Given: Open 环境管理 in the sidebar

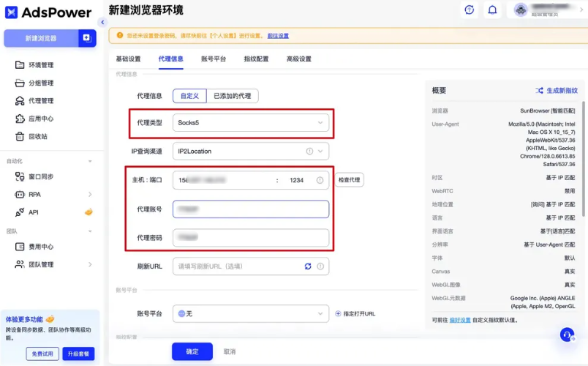Looking at the screenshot, I should (41, 65).
